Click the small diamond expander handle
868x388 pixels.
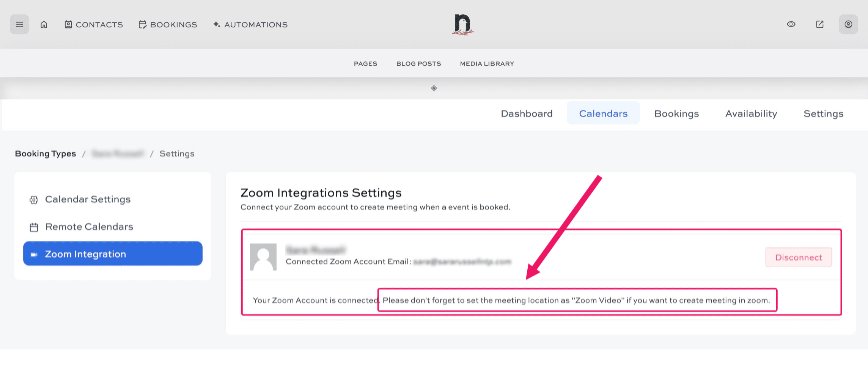click(x=434, y=88)
